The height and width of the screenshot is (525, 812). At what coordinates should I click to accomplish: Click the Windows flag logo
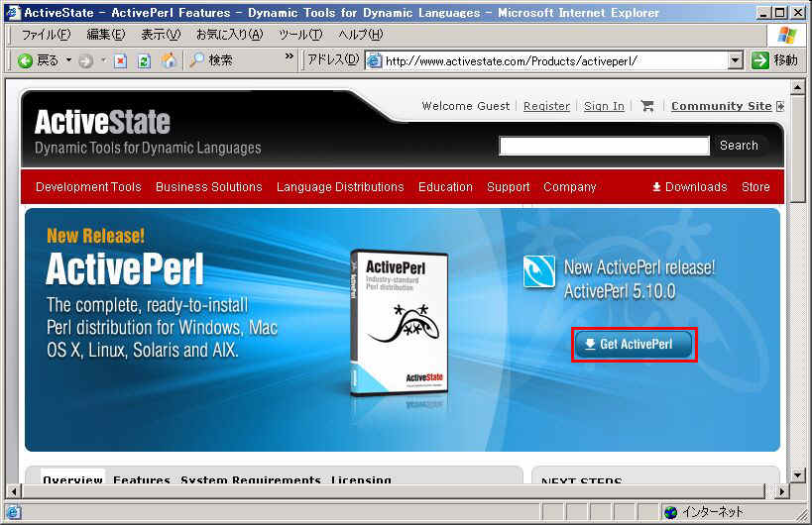coord(787,36)
